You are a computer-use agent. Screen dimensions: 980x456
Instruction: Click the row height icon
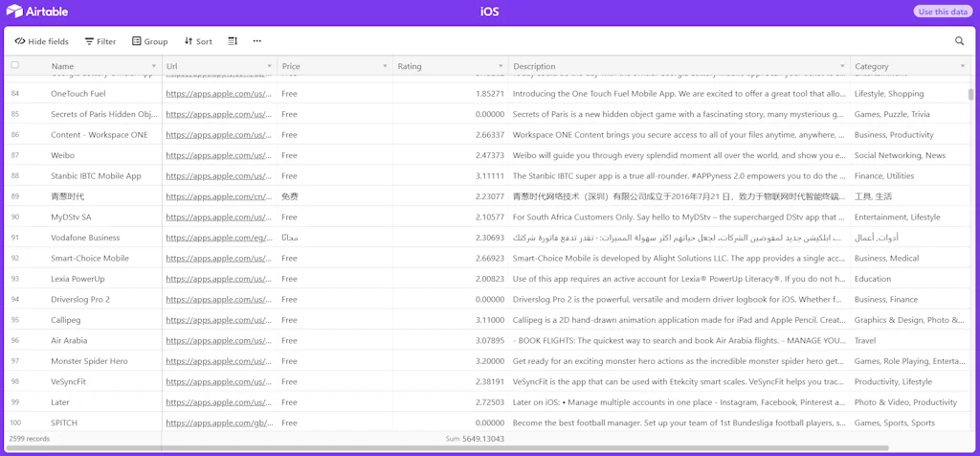pyautogui.click(x=233, y=41)
